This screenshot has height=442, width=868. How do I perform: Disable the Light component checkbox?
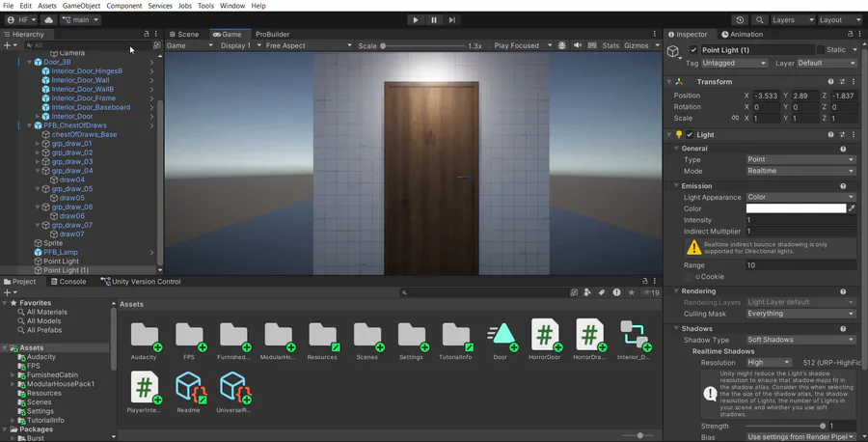(690, 135)
